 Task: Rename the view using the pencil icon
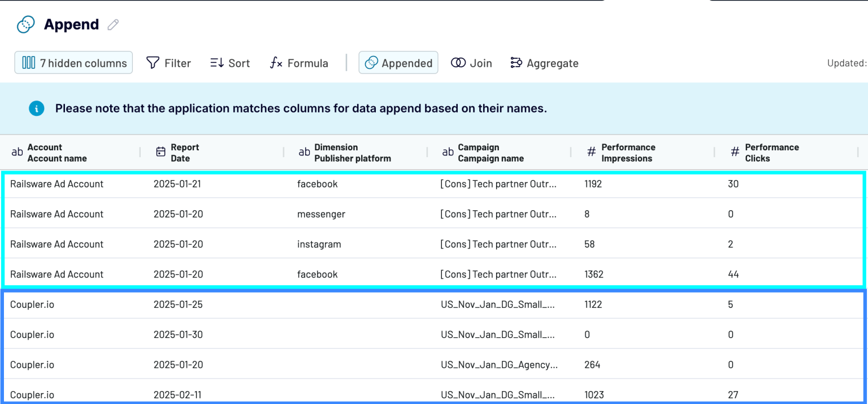coord(112,24)
